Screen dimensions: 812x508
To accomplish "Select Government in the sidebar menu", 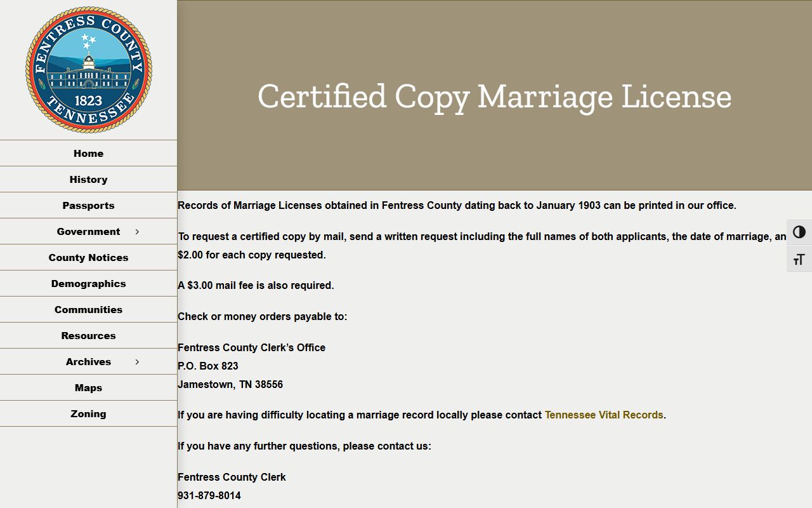I will pyautogui.click(x=88, y=232).
